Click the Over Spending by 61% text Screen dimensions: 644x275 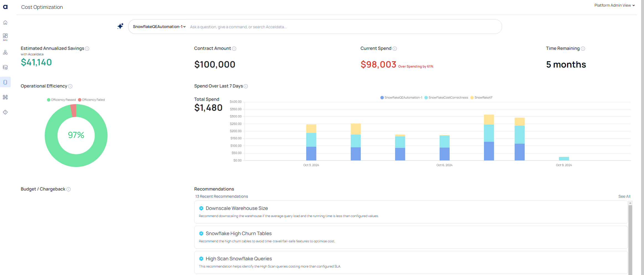(416, 66)
